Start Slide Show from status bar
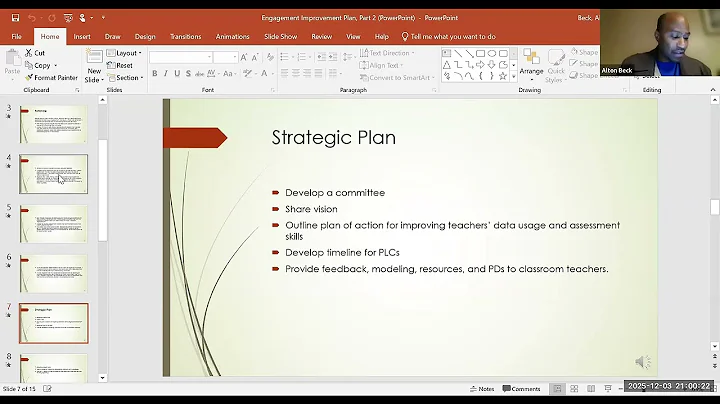Image resolution: width=720 pixels, height=404 pixels. [x=608, y=389]
